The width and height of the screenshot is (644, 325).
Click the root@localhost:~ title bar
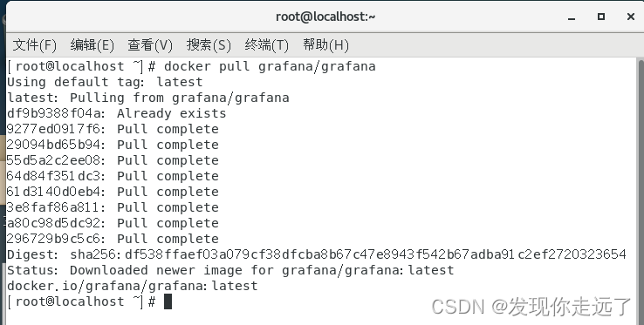325,17
